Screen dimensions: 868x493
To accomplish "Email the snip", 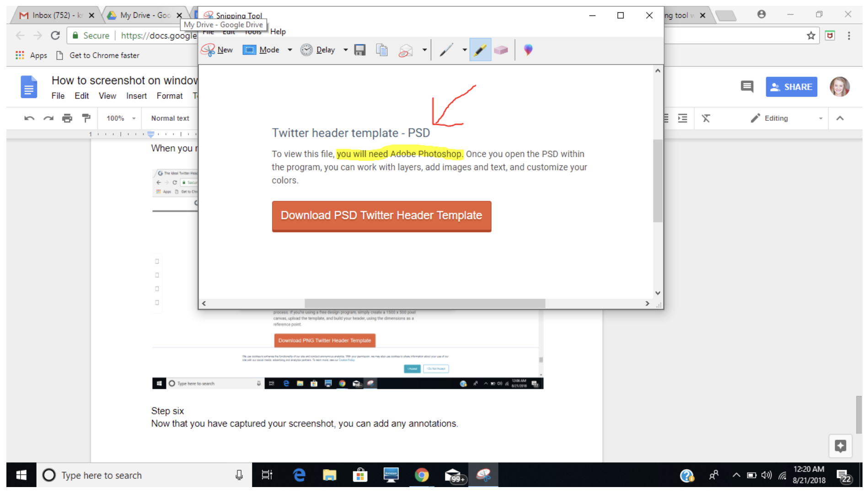I will [405, 50].
